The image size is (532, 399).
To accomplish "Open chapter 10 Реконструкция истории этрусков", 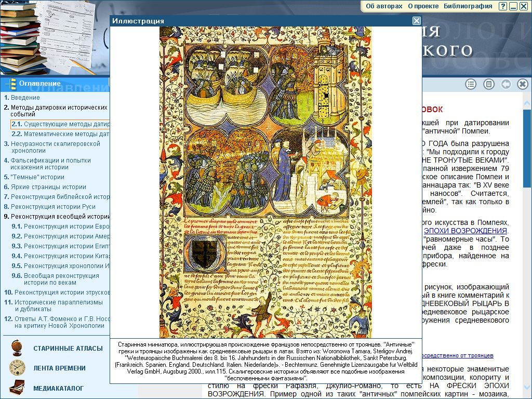I will click(57, 292).
